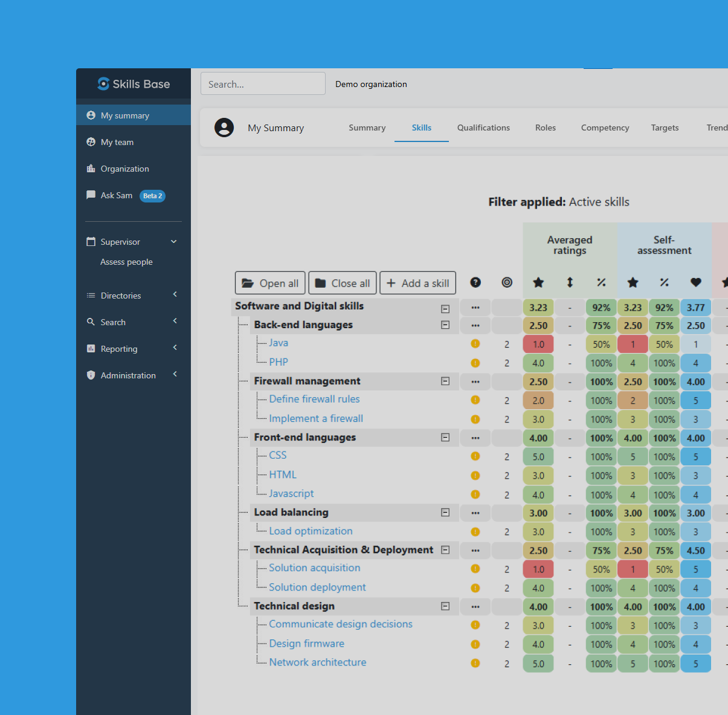This screenshot has height=715, width=728.
Task: Click the heart icon under Self-assessment
Action: point(695,282)
